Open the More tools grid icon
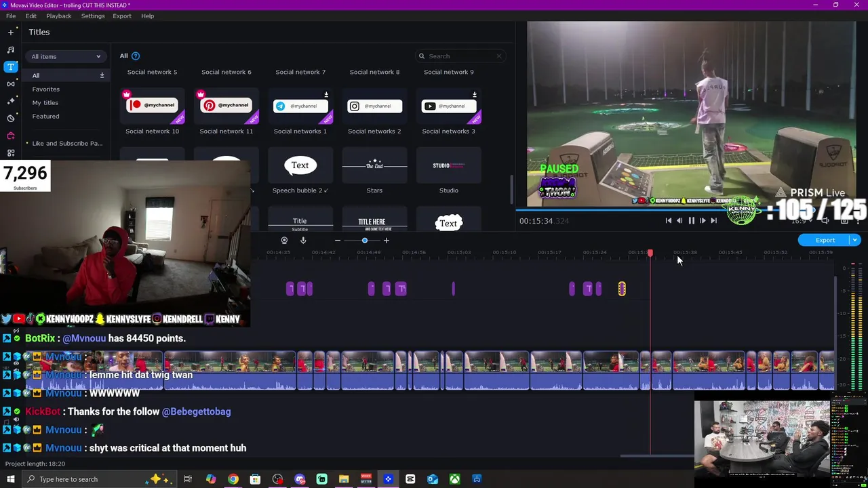Screen dimensions: 868x488 coord(10,153)
